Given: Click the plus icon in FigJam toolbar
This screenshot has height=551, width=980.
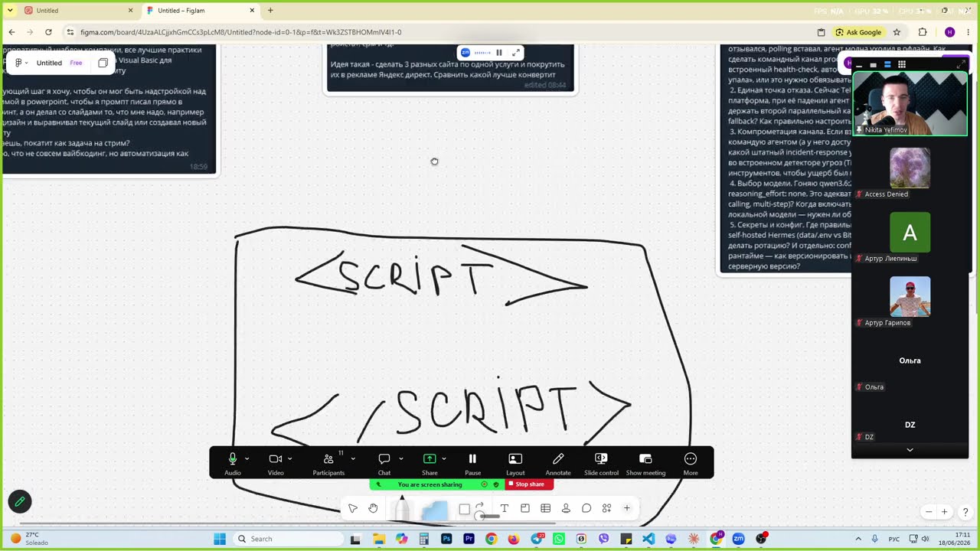Looking at the screenshot, I should (x=626, y=508).
